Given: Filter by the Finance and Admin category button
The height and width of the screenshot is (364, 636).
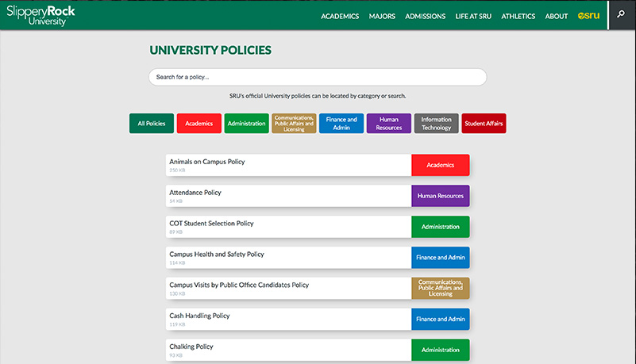Looking at the screenshot, I should pyautogui.click(x=341, y=123).
